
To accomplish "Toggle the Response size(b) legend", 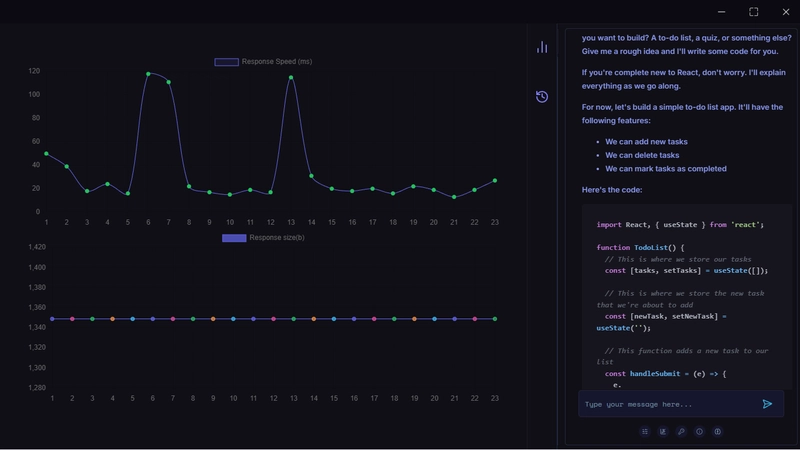I will [x=263, y=238].
